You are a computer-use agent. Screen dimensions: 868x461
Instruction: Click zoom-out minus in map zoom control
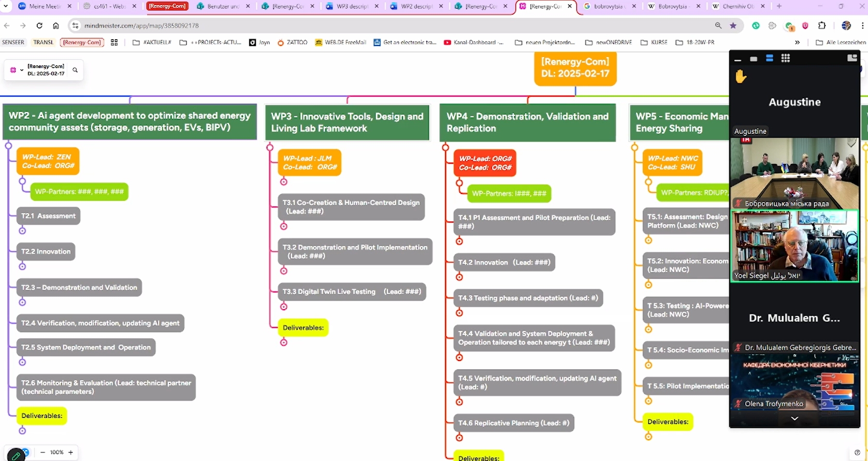point(43,452)
